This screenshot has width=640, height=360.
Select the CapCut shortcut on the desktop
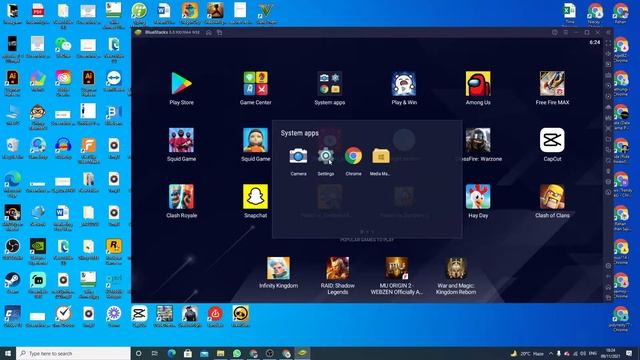[139, 317]
